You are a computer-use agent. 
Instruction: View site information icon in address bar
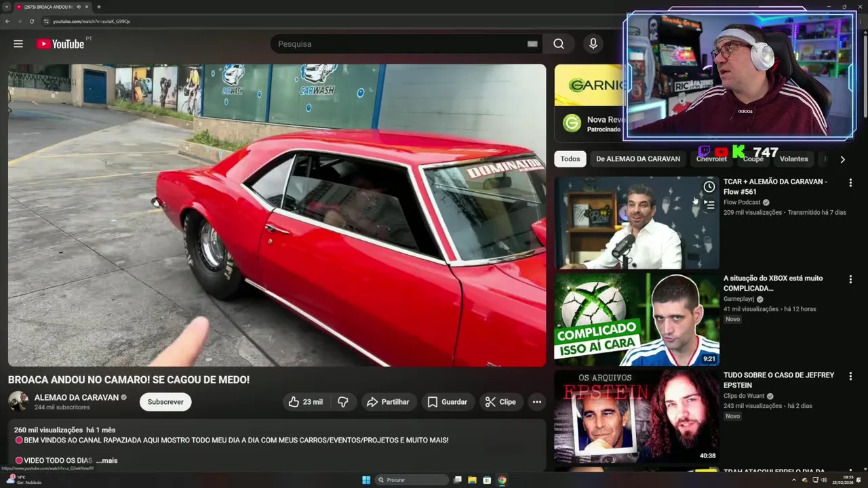[46, 21]
